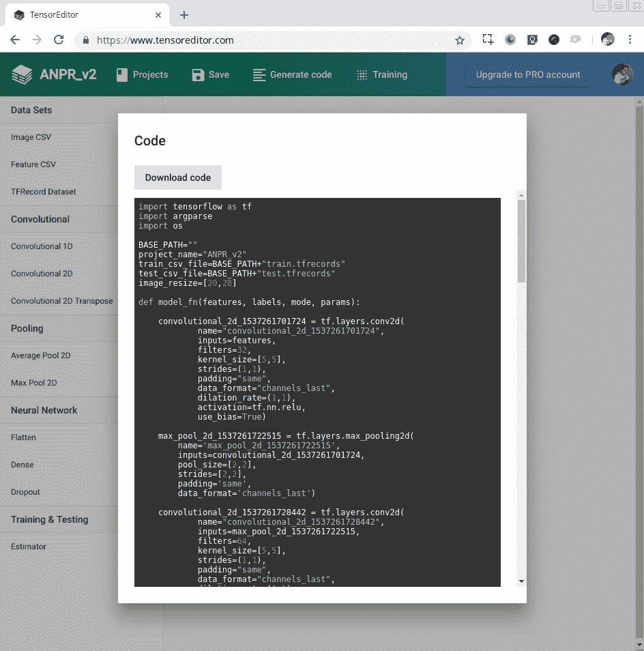Open Chrome's three-dot menu

pos(630,40)
